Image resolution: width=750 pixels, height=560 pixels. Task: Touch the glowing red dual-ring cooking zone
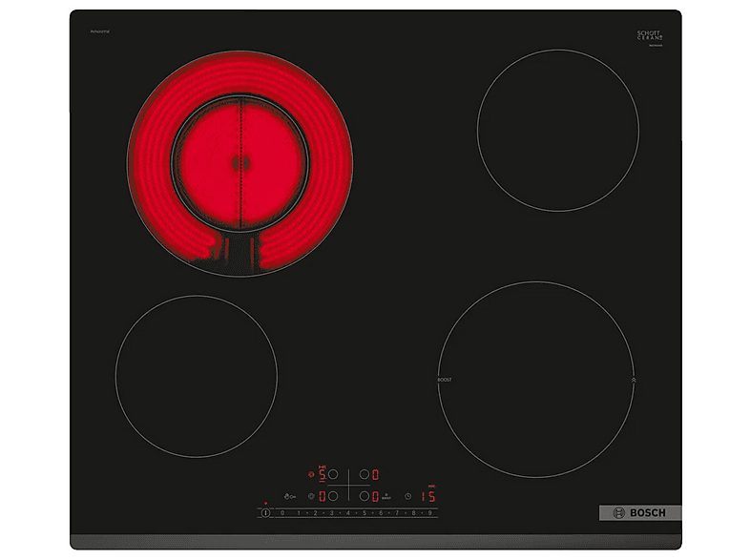click(x=240, y=163)
